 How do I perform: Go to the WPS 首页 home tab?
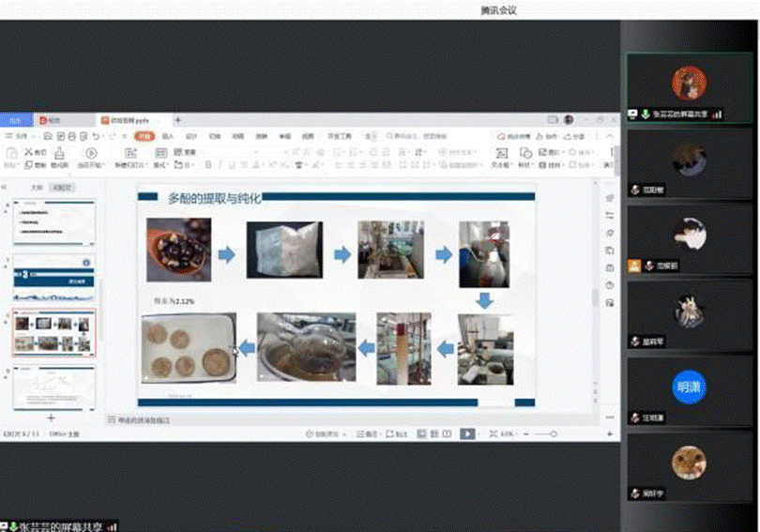coord(15,121)
